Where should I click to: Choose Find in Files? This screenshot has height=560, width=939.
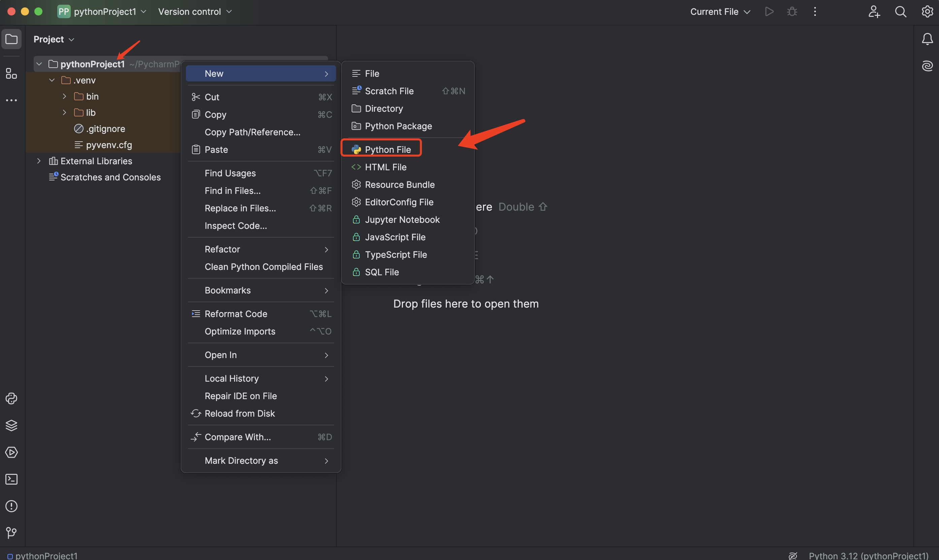[261, 191]
